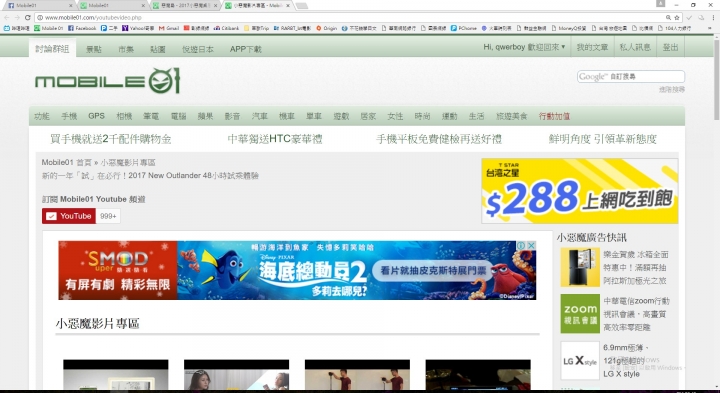The height and width of the screenshot is (393, 720).
Task: Select the 悅遊日本 top tab
Action: 198,49
